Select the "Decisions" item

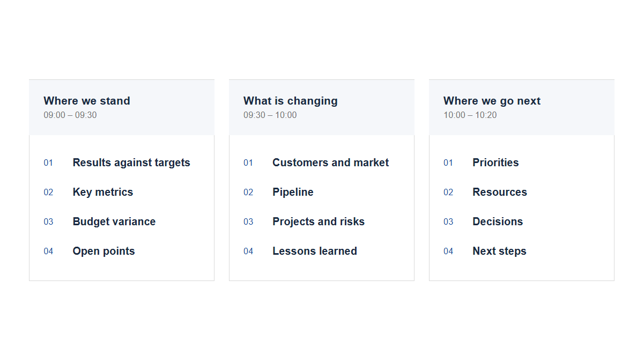[498, 221]
